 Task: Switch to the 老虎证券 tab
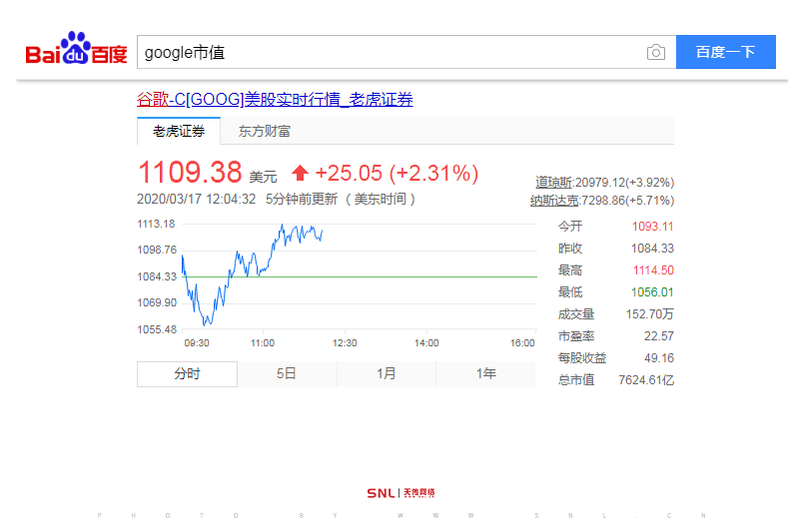178,131
